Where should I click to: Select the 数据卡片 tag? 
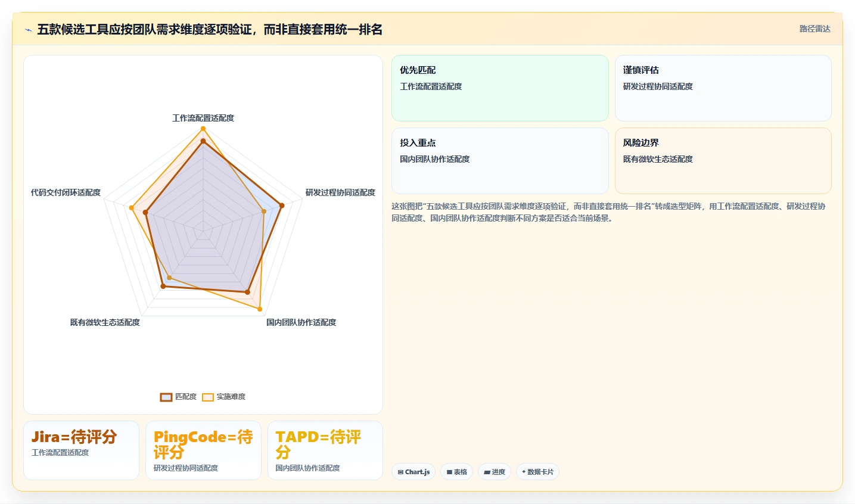537,472
